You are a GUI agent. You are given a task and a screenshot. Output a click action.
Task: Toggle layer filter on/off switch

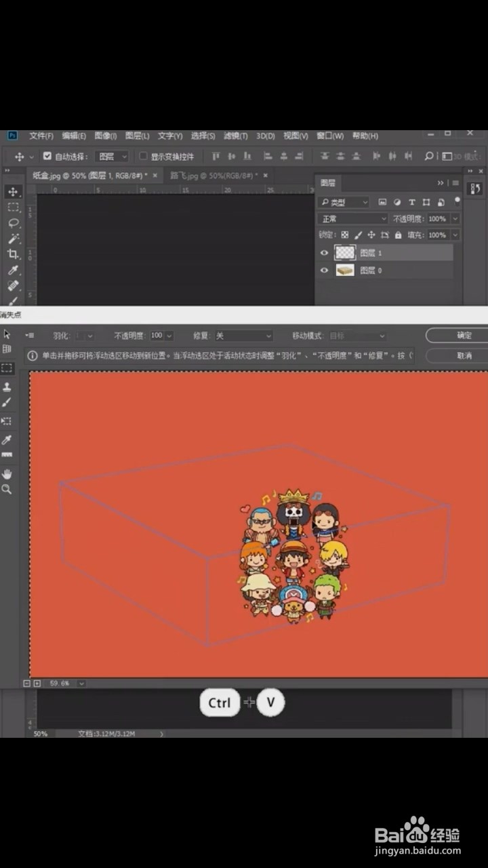click(457, 201)
